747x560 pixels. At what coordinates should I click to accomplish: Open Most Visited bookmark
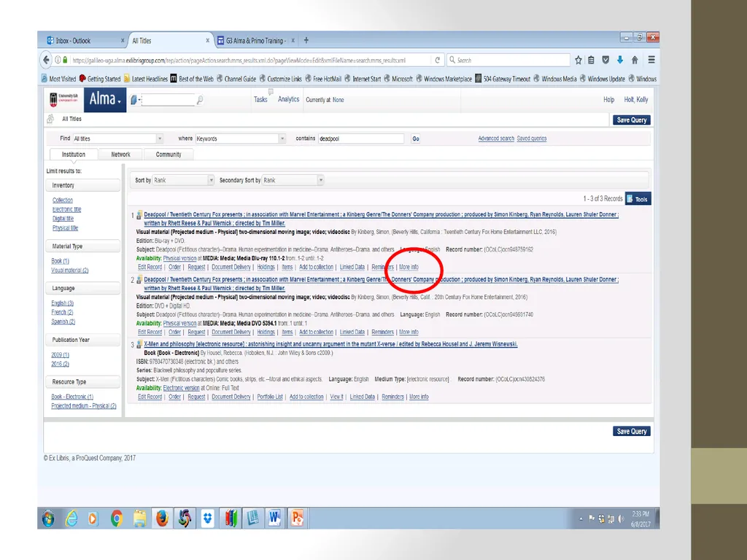tap(58, 79)
